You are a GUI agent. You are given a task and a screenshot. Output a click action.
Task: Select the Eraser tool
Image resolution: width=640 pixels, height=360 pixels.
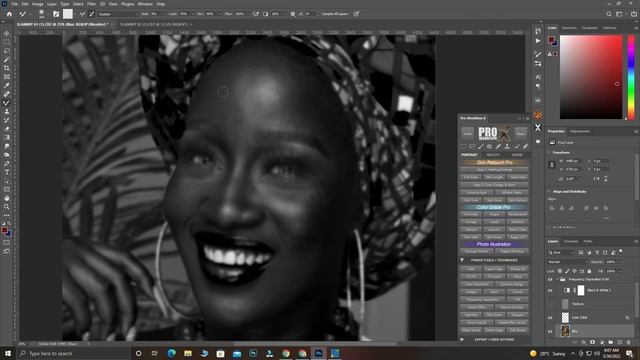click(7, 129)
